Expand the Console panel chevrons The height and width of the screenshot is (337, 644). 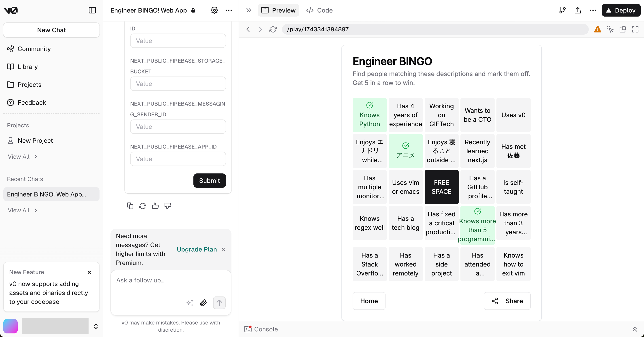click(x=635, y=329)
